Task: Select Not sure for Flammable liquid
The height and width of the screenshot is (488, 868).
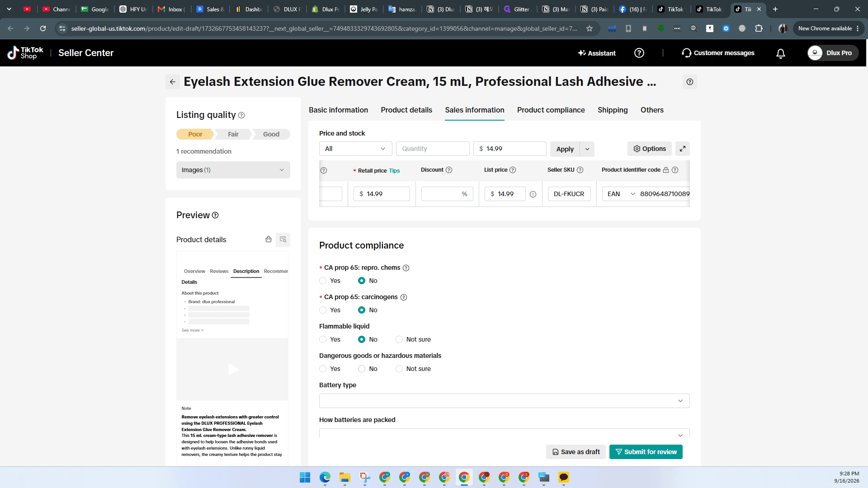Action: coord(399,339)
